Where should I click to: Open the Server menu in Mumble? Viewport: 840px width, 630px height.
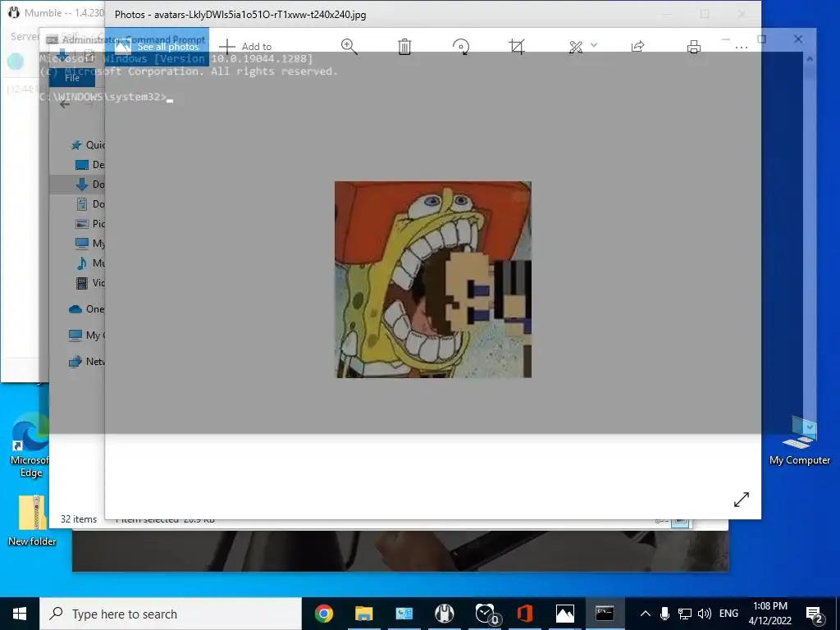point(25,36)
